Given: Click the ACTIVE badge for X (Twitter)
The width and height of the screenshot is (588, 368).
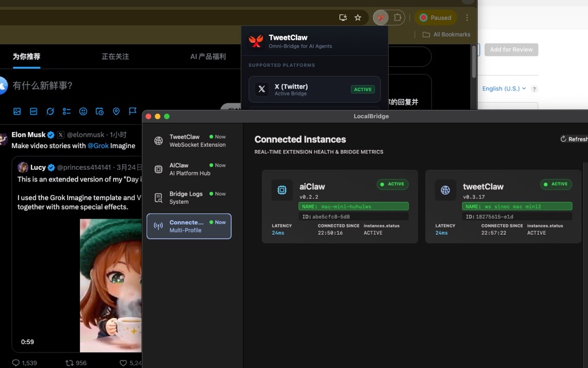Looking at the screenshot, I should 363,89.
